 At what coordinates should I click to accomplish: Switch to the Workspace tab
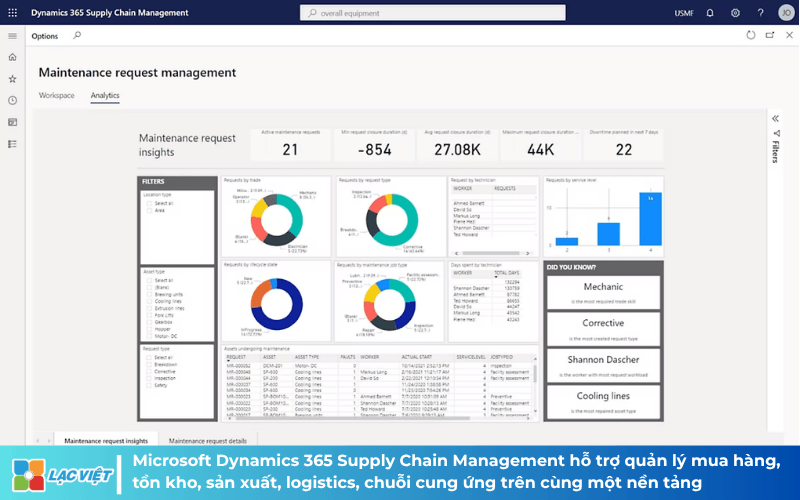[x=57, y=95]
